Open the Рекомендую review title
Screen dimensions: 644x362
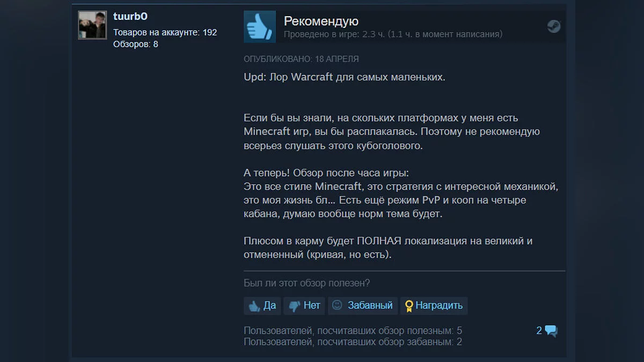pos(321,21)
